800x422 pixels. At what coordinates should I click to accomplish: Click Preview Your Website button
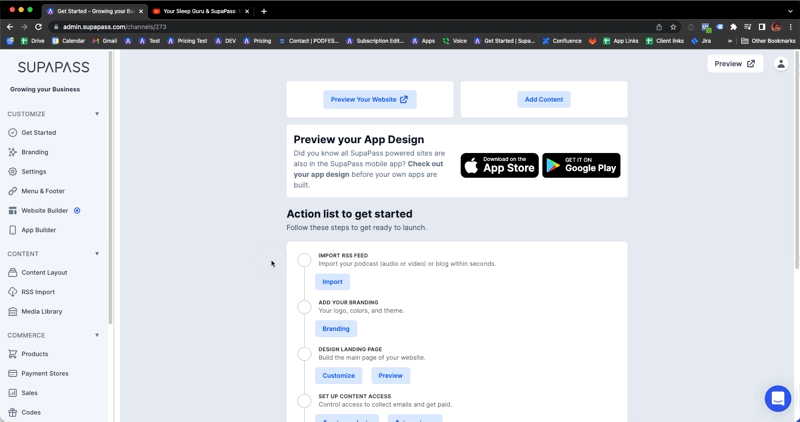coord(370,100)
